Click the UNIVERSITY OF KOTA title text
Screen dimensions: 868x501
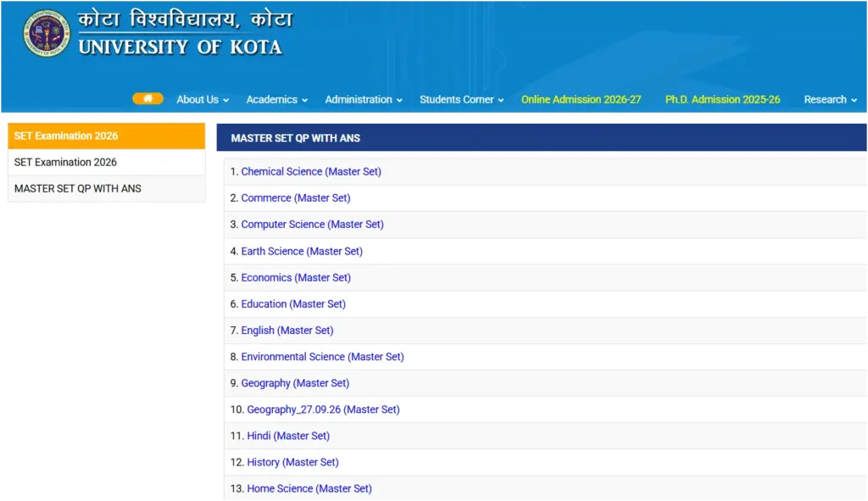181,47
